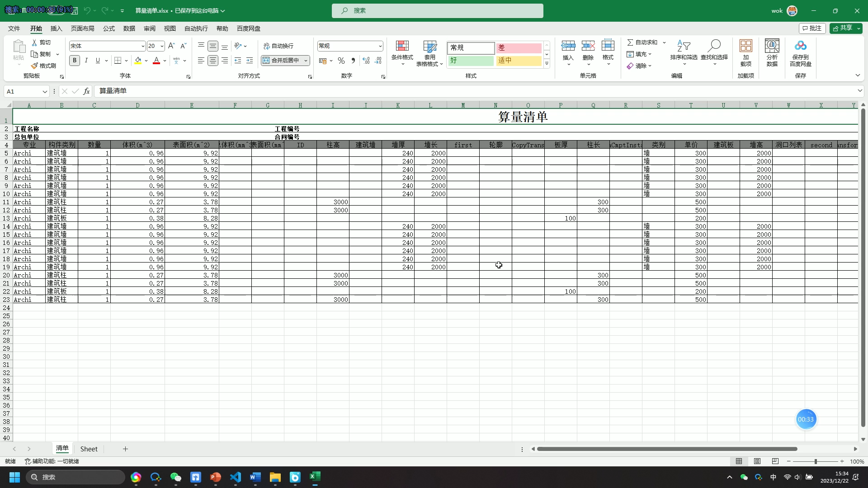Click the Conditional Formatting icon
Viewport: 868px width, 488px height.
coord(402,46)
